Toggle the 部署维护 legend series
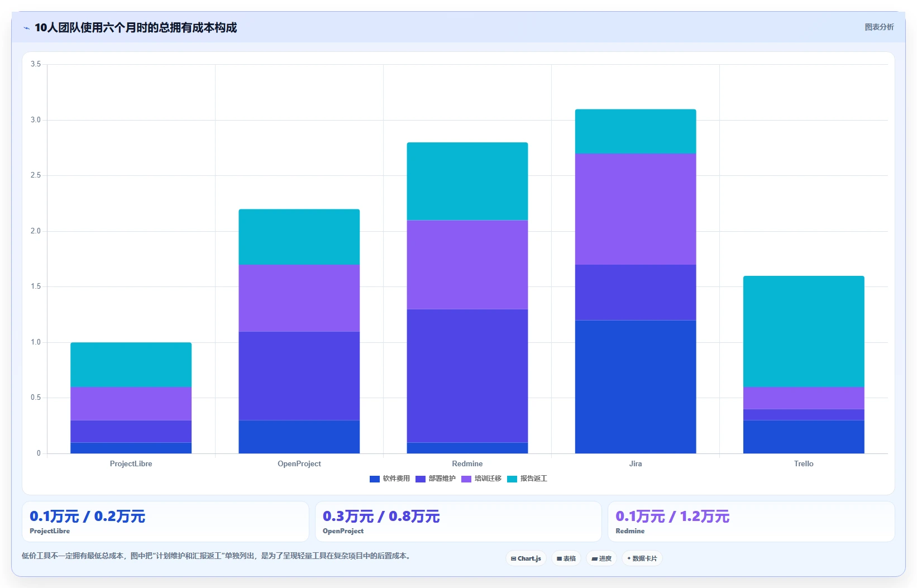Screen dimensions: 917x588 (436, 479)
